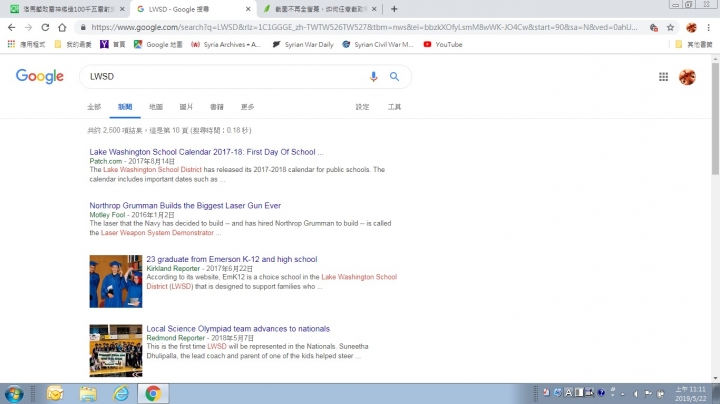Click the Patch.com source name
The image size is (720, 404).
(106, 161)
